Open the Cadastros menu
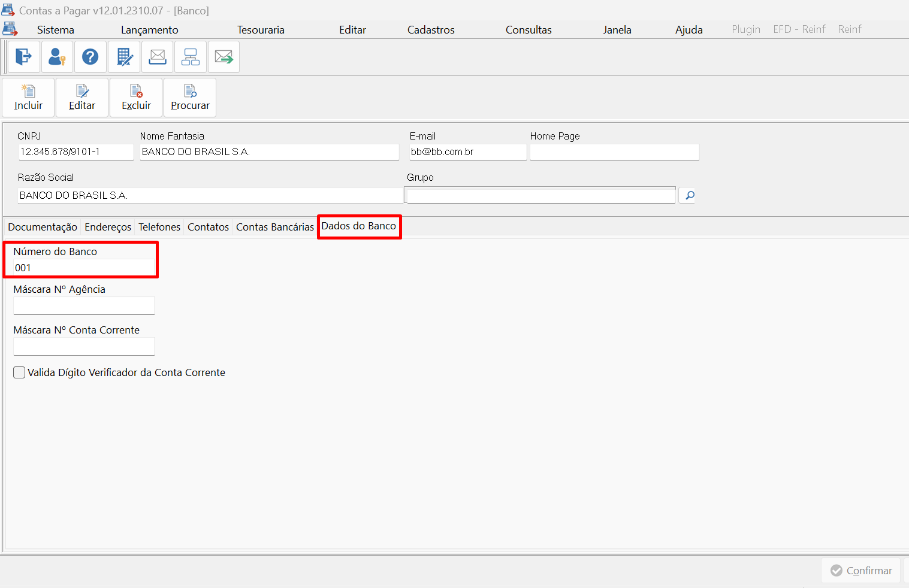 [x=431, y=30]
